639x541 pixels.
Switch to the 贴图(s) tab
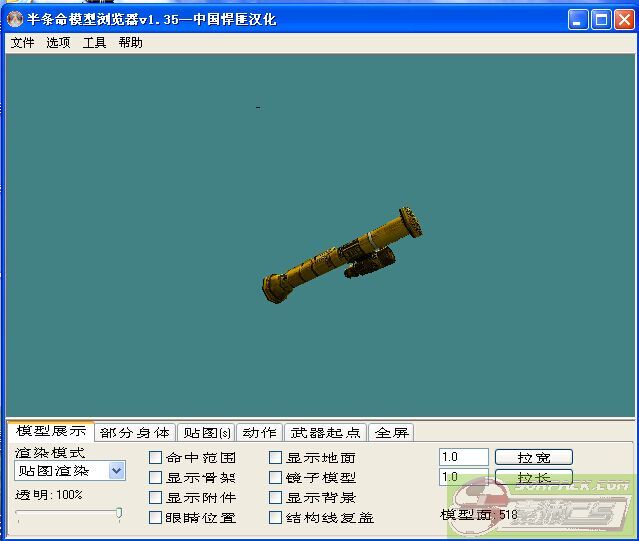tap(207, 433)
